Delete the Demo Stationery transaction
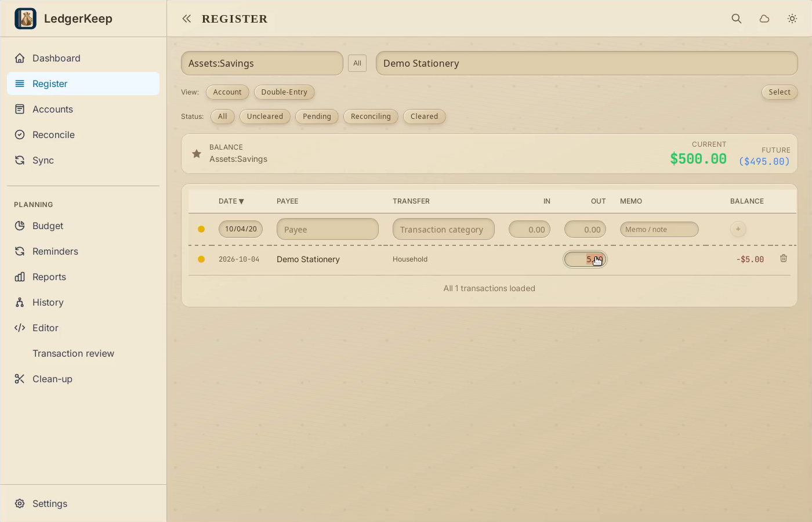This screenshot has width=812, height=522. point(784,259)
